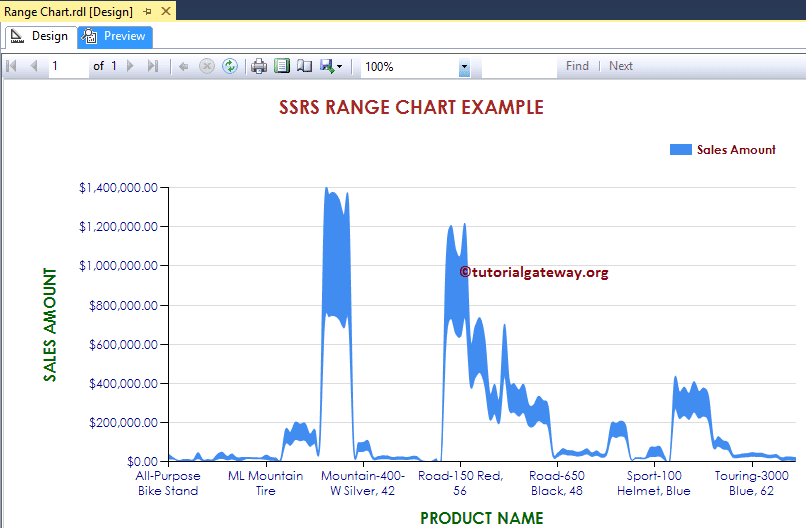The height and width of the screenshot is (528, 806).
Task: Click the All-Purpose Bike Stand label
Action: point(168,483)
